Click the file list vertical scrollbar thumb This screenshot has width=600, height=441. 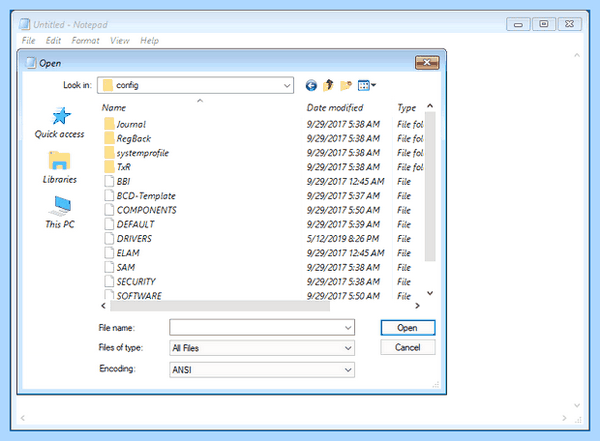pyautogui.click(x=430, y=186)
